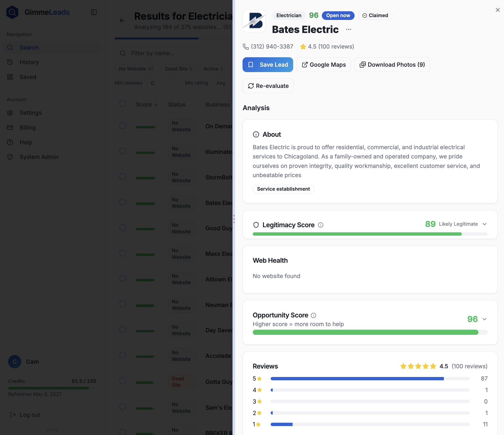Open the three-dot menu beside Bates Electric
504x435 pixels.
pyautogui.click(x=349, y=29)
